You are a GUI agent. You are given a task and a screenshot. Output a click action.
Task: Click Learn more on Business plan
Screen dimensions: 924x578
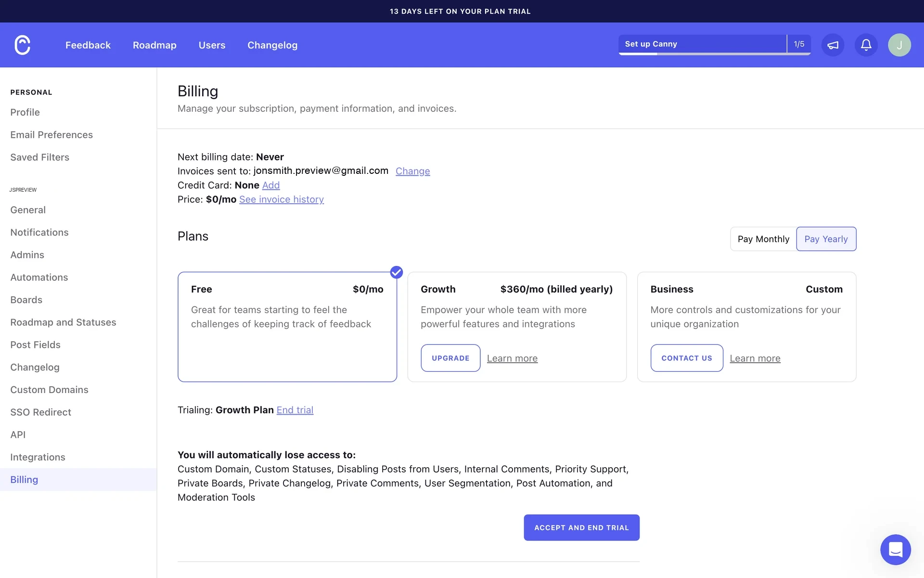755,358
